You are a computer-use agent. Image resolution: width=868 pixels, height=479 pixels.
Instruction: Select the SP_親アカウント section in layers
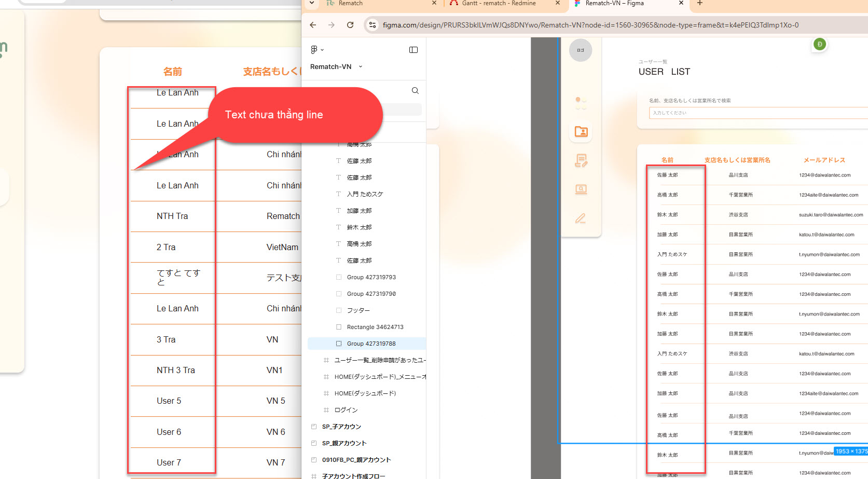(x=344, y=443)
